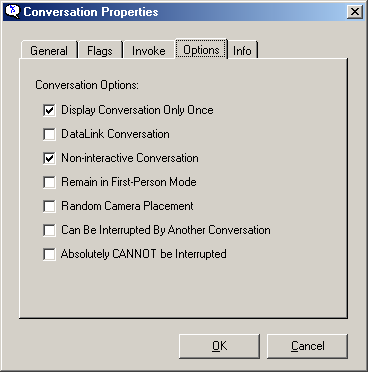This screenshot has height=372, width=368.
Task: Click the Random Camera Placement label text
Action: pos(127,206)
